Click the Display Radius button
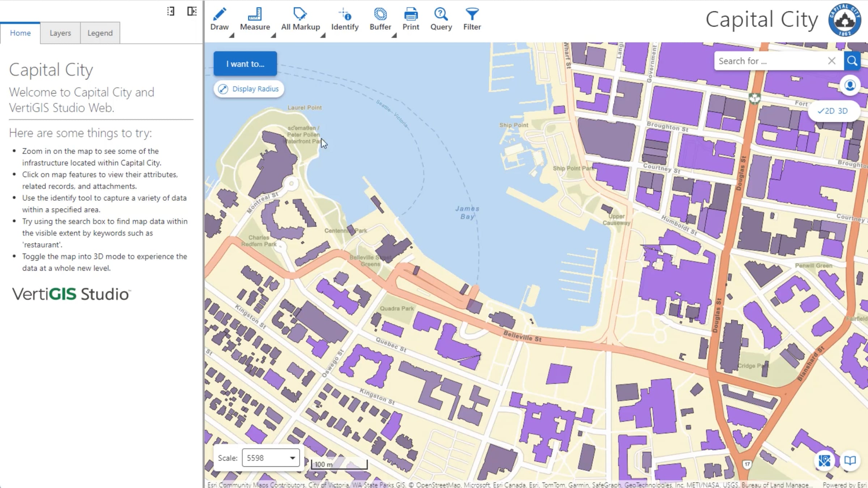Viewport: 868px width, 488px height. tap(249, 89)
